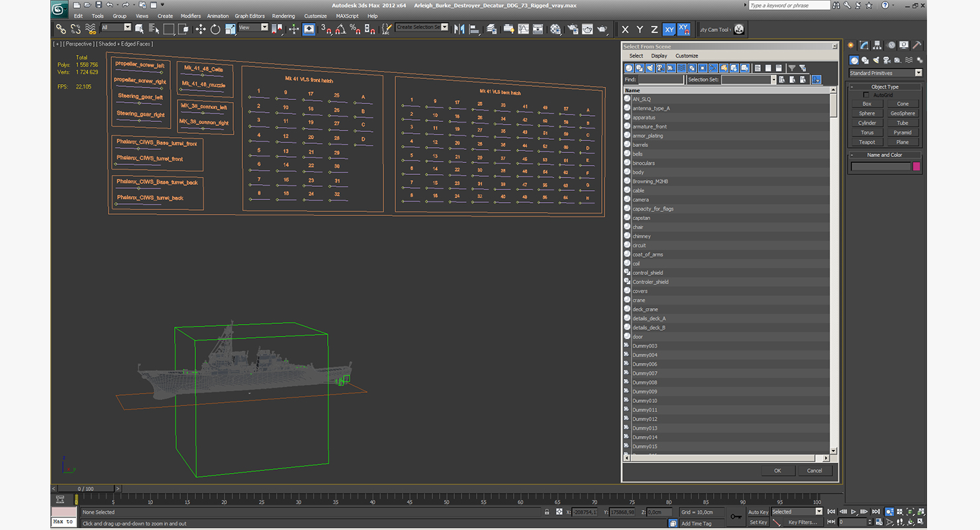Open the Animation menu
The width and height of the screenshot is (980, 530).
(218, 16)
